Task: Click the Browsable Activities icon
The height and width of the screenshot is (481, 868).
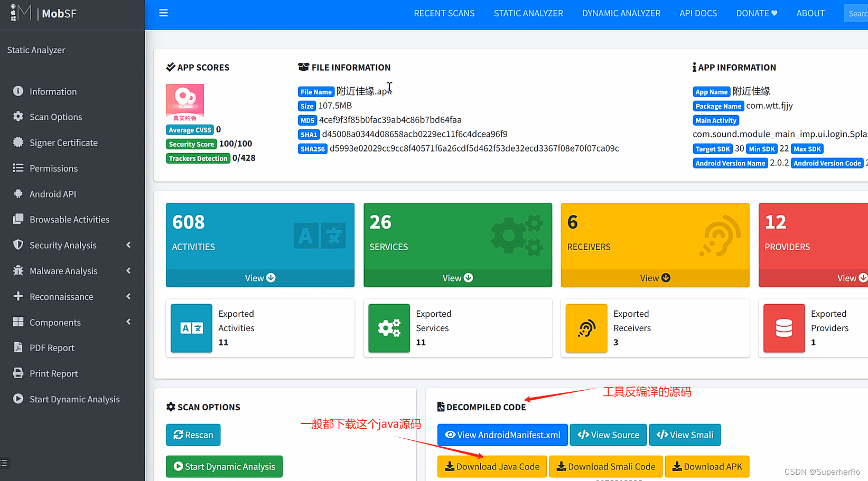Action: (x=18, y=219)
